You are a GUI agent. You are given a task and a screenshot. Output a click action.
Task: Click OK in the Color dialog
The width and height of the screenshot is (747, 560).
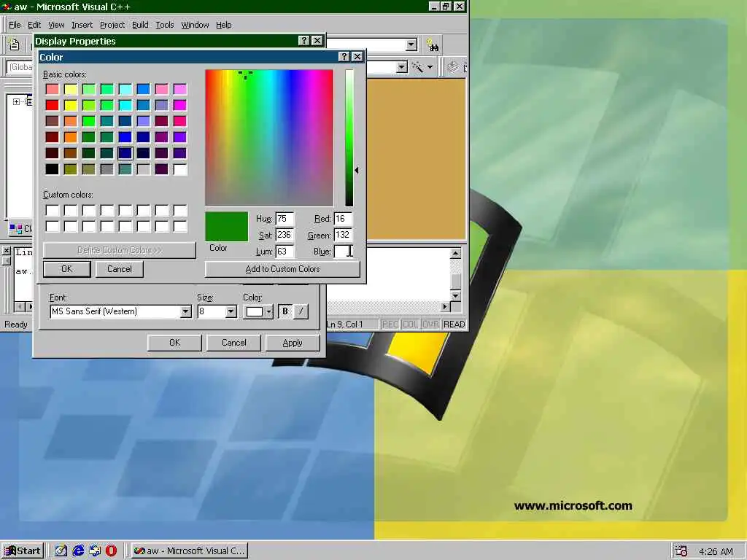pyautogui.click(x=66, y=269)
